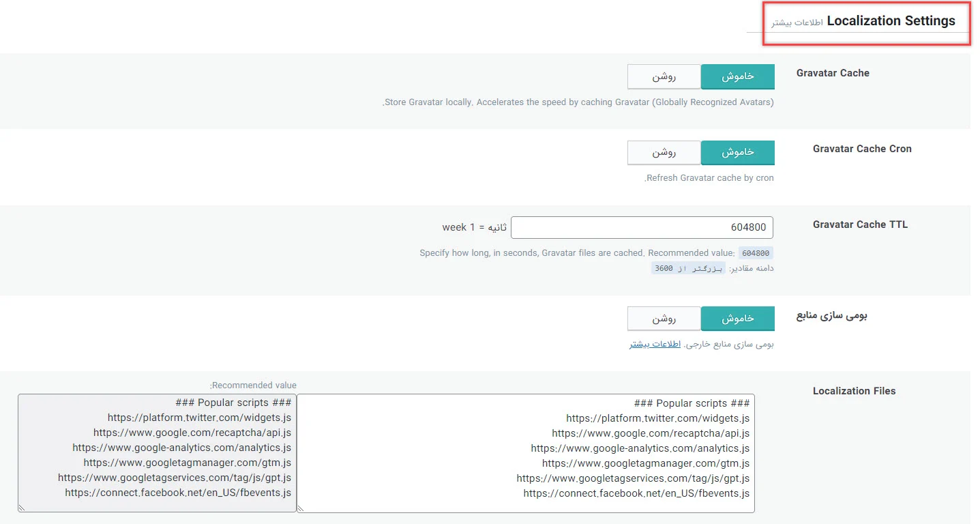Click the بومی سازی منابع label
The image size is (980, 524).
[x=832, y=316]
